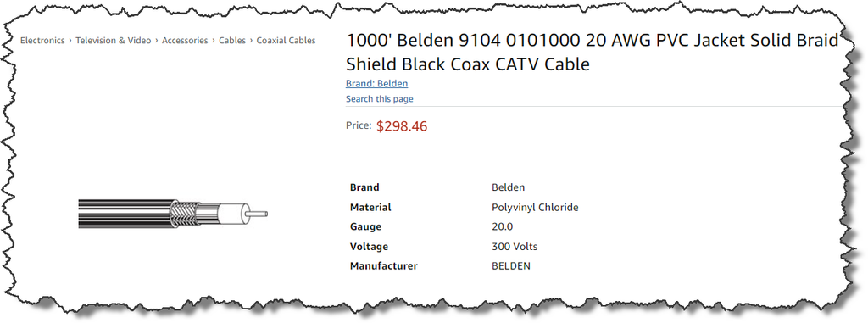
Task: Navigate to Coaxial Cables breadcrumb
Action: 287,41
